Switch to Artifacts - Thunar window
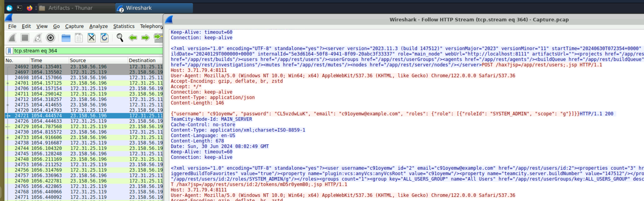 point(66,8)
